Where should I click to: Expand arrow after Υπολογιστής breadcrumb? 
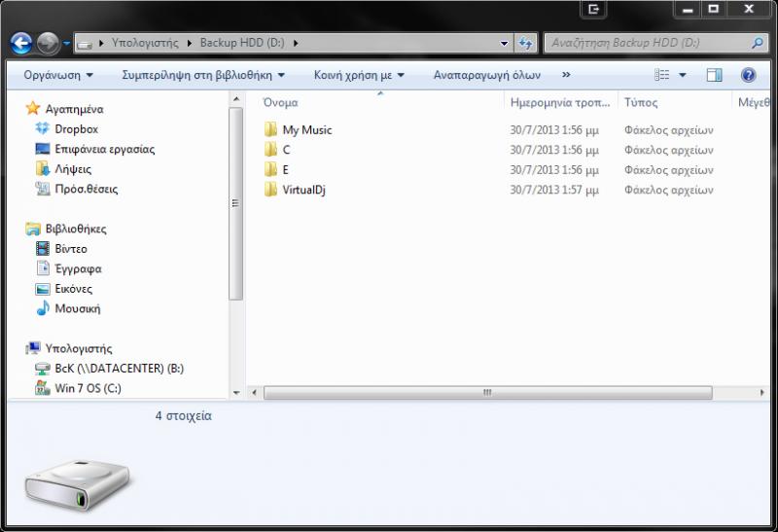coord(189,43)
